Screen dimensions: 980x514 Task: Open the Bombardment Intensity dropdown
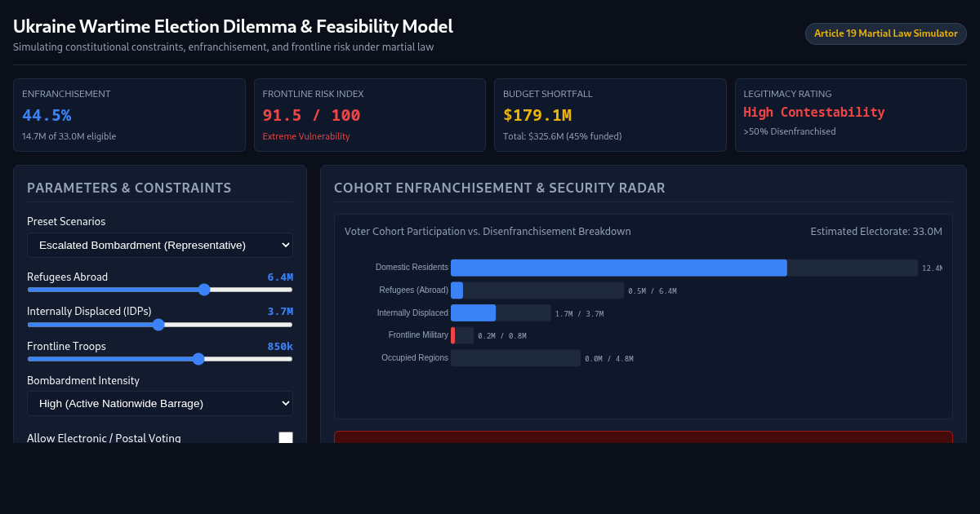coord(160,403)
